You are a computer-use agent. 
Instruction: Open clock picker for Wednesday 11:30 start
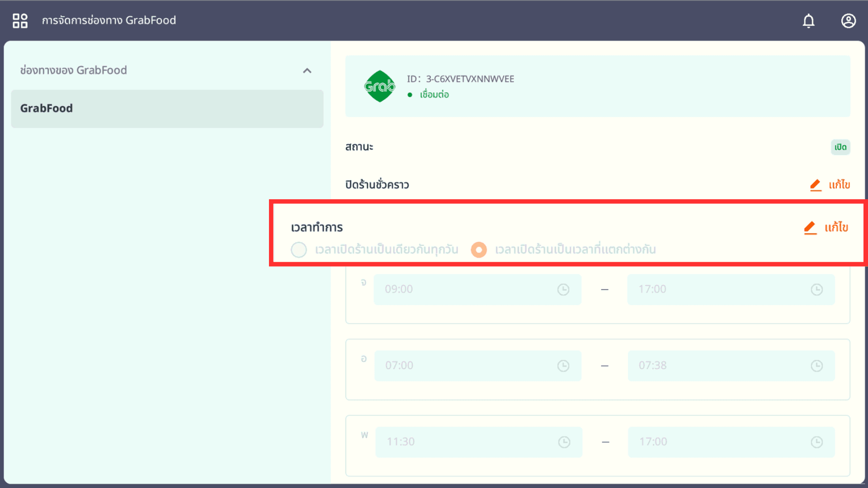564,442
